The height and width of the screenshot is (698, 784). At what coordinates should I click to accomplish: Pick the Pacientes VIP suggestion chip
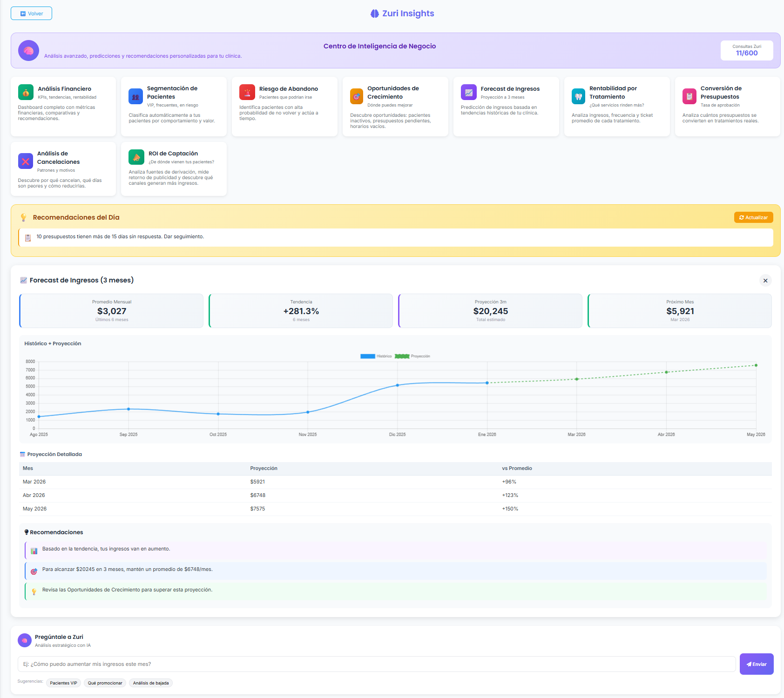(63, 683)
